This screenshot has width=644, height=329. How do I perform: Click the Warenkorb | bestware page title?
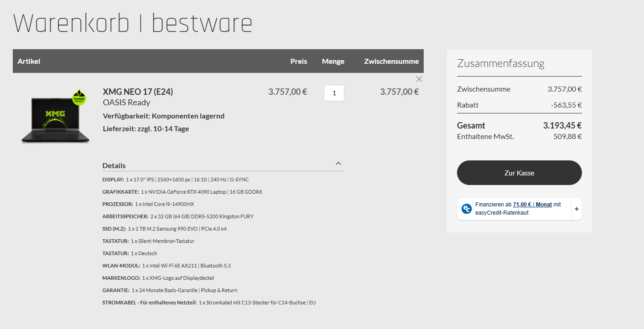[x=133, y=24]
